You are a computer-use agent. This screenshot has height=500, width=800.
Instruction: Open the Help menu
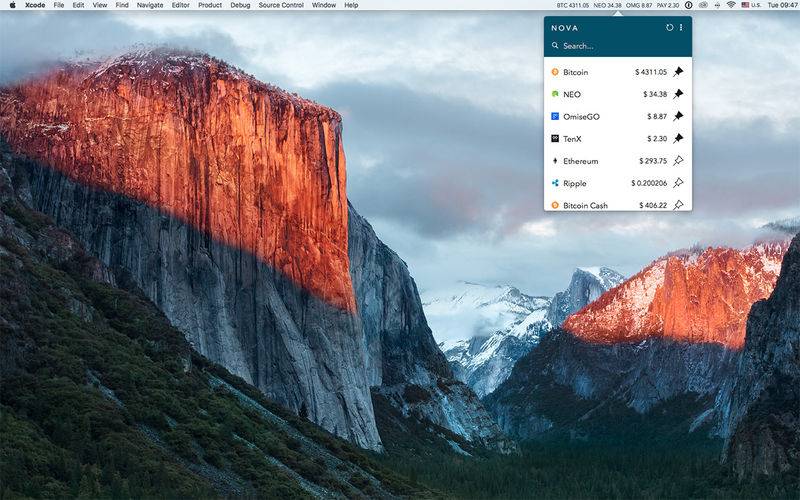pyautogui.click(x=351, y=5)
